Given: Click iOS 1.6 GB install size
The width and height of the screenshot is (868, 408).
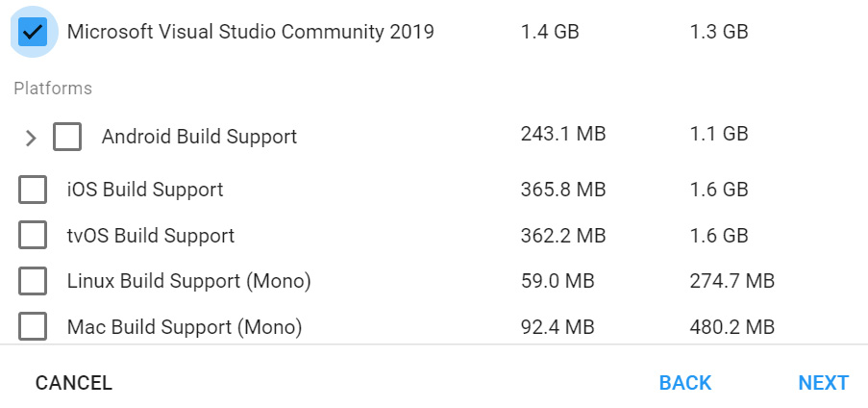Looking at the screenshot, I should (x=719, y=190).
